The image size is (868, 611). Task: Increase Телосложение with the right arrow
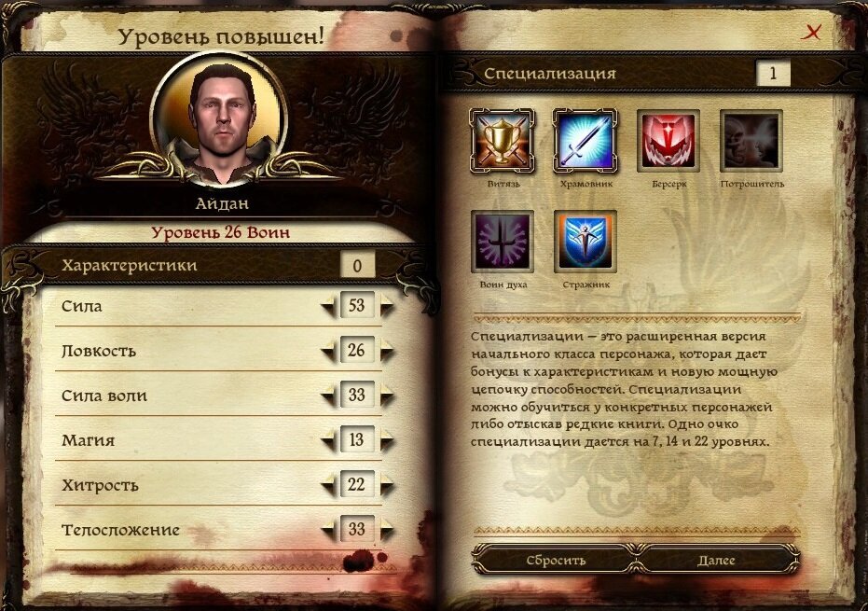pyautogui.click(x=386, y=530)
